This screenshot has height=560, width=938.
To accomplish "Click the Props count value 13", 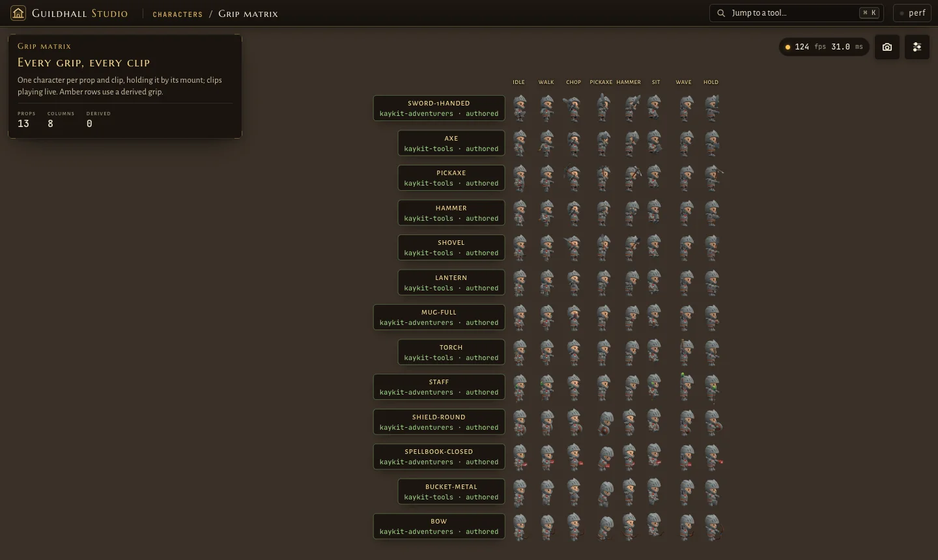I will [x=23, y=124].
